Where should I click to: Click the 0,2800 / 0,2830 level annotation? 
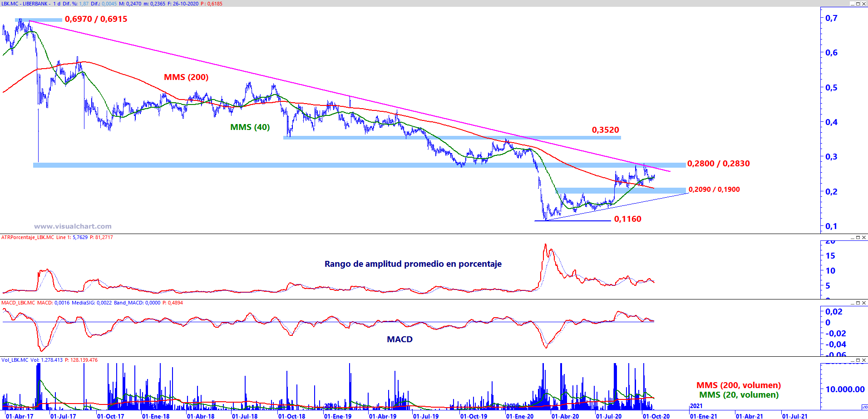(719, 164)
